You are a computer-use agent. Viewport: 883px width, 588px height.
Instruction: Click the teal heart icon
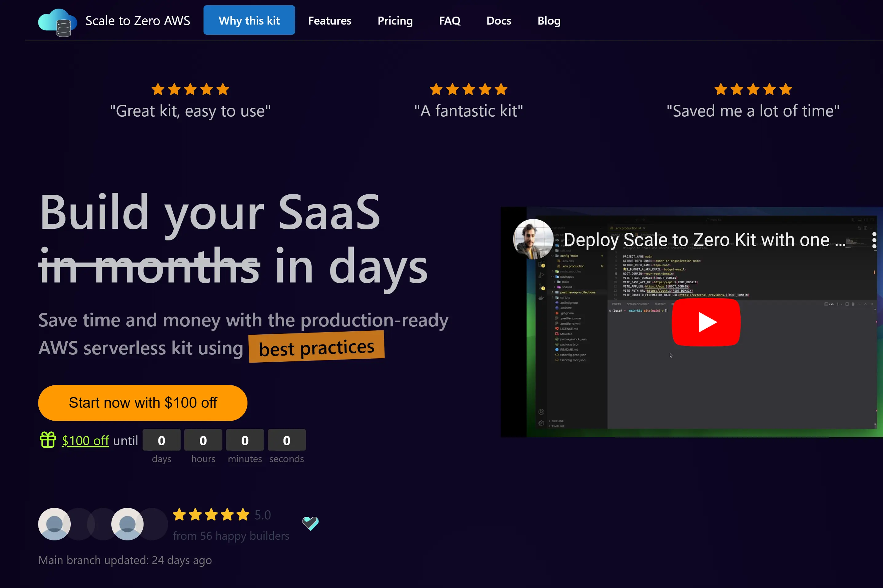(310, 523)
